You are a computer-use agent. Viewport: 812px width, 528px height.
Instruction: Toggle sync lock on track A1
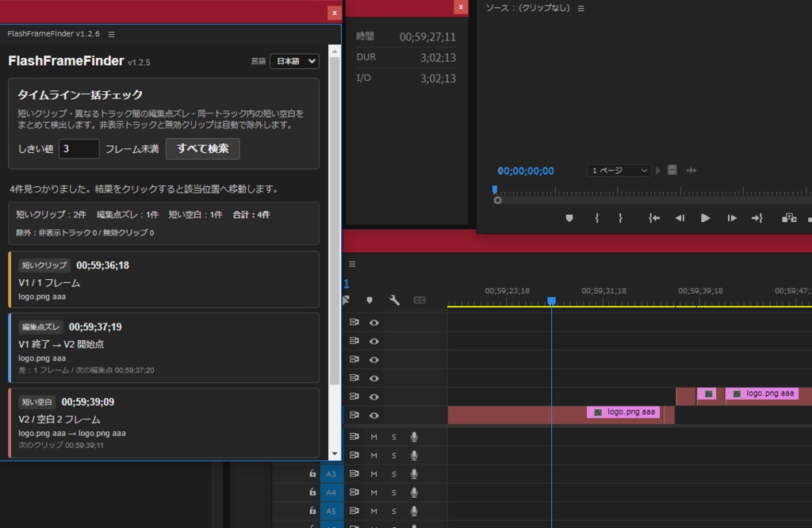click(354, 437)
